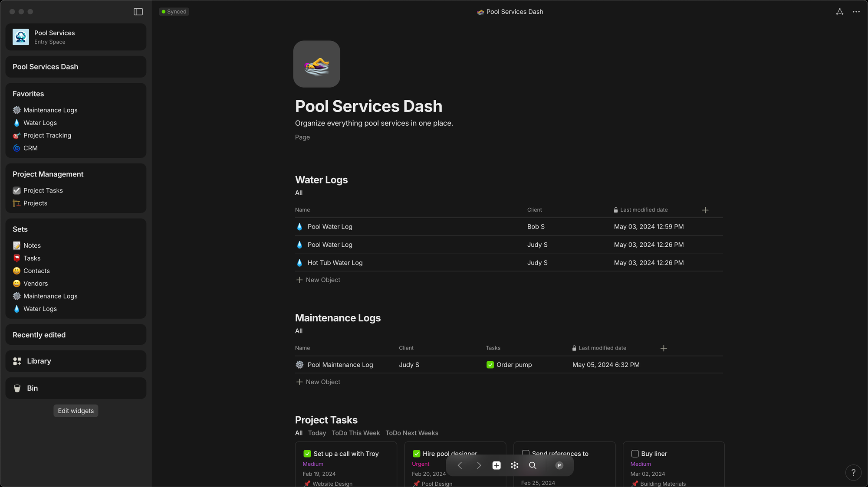Open the three-dots menu at top right

click(x=856, y=12)
